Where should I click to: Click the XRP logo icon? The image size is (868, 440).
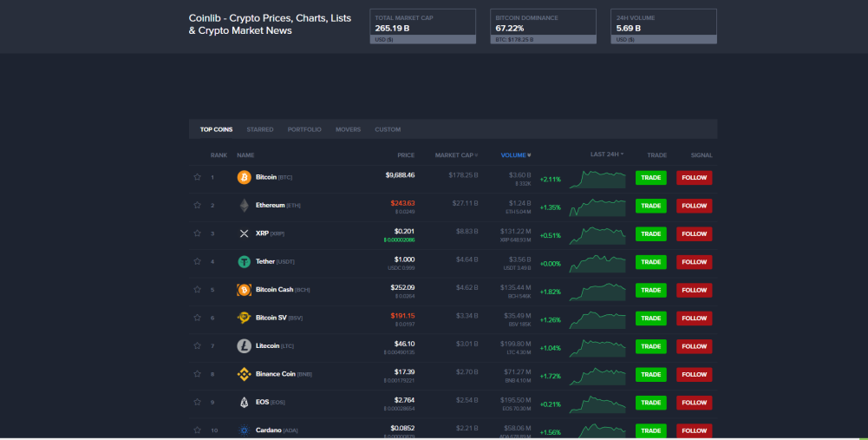[244, 233]
